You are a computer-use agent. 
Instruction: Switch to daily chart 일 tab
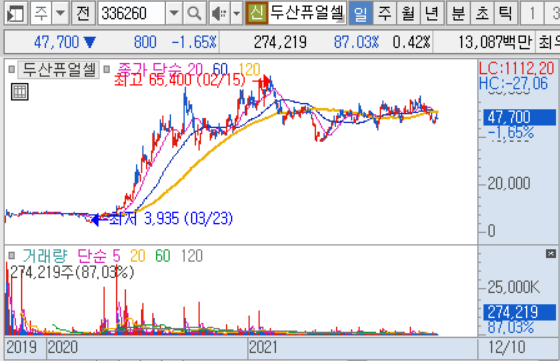coord(360,13)
